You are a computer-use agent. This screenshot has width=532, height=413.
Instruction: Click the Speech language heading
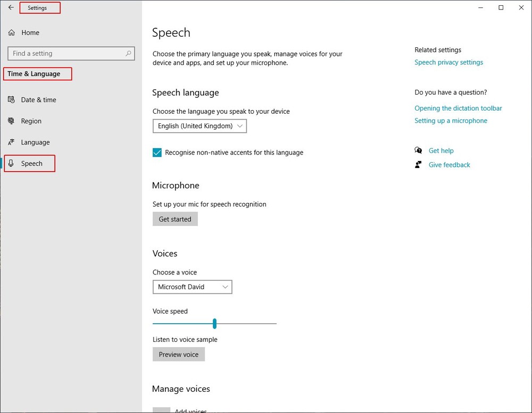point(185,92)
